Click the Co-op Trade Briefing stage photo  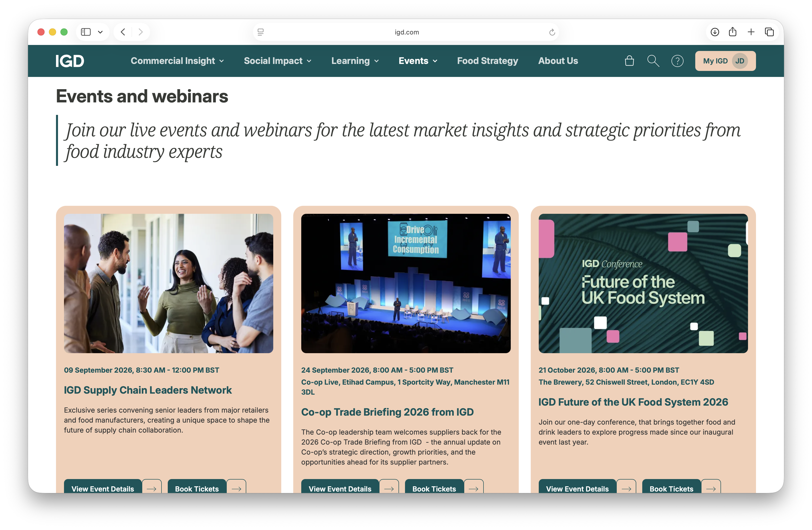(406, 283)
